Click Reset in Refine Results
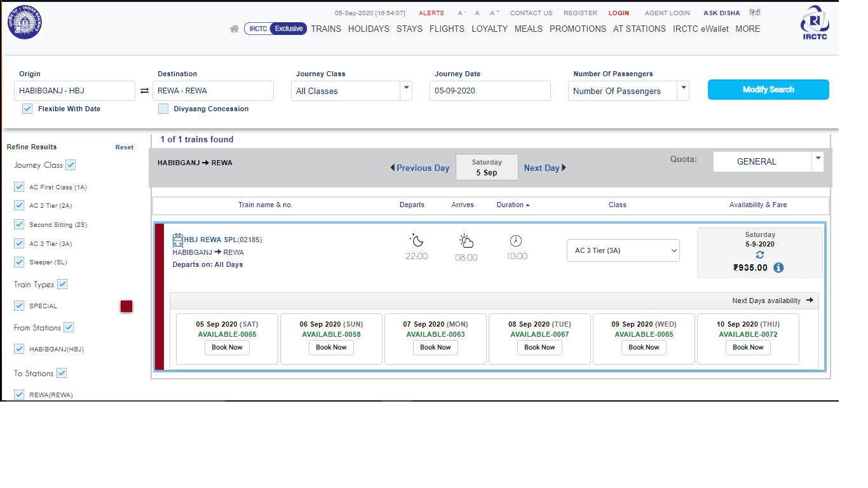Viewport: 868px width, 488px height. pyautogui.click(x=125, y=147)
